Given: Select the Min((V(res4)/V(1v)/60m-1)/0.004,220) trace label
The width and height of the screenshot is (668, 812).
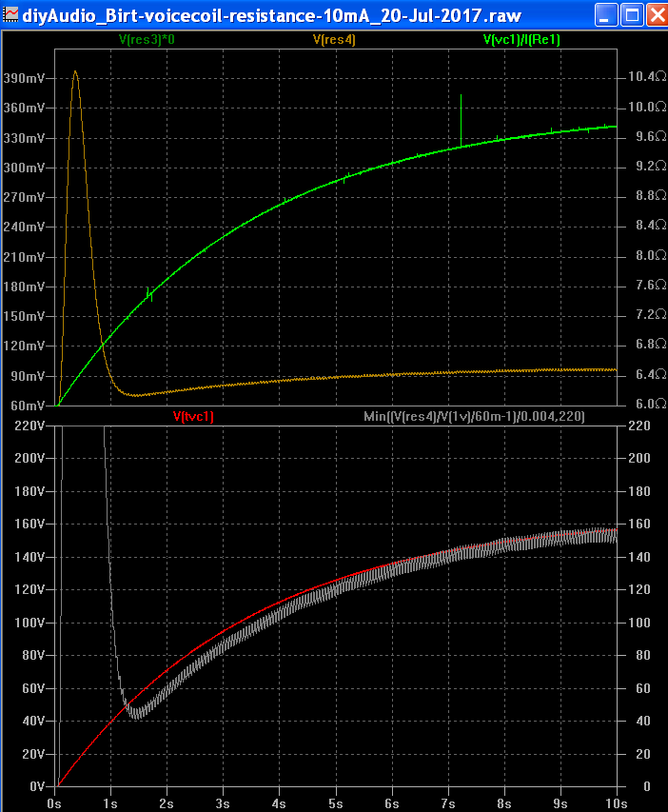Looking at the screenshot, I should point(474,416).
